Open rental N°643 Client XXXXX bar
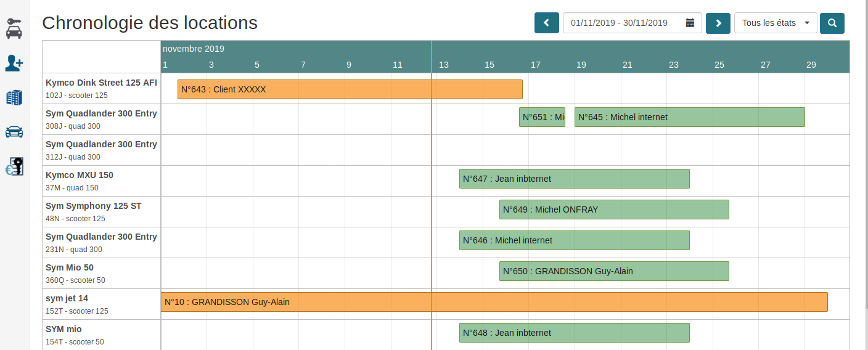Screen dimensions: 868x350 tap(350, 89)
